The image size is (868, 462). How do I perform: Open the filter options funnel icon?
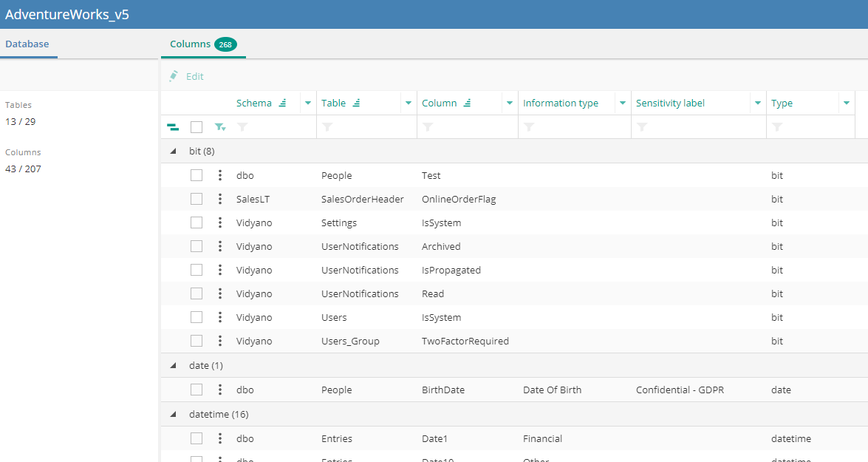click(x=220, y=127)
